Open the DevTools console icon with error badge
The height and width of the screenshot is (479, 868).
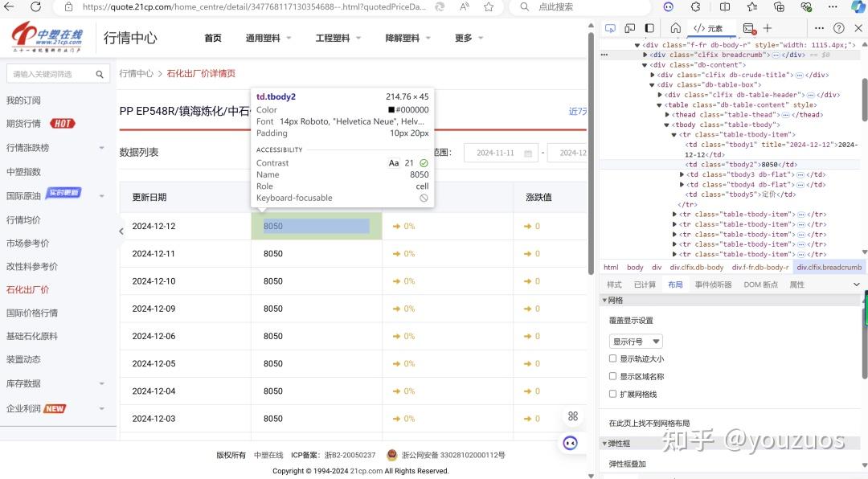(750, 28)
